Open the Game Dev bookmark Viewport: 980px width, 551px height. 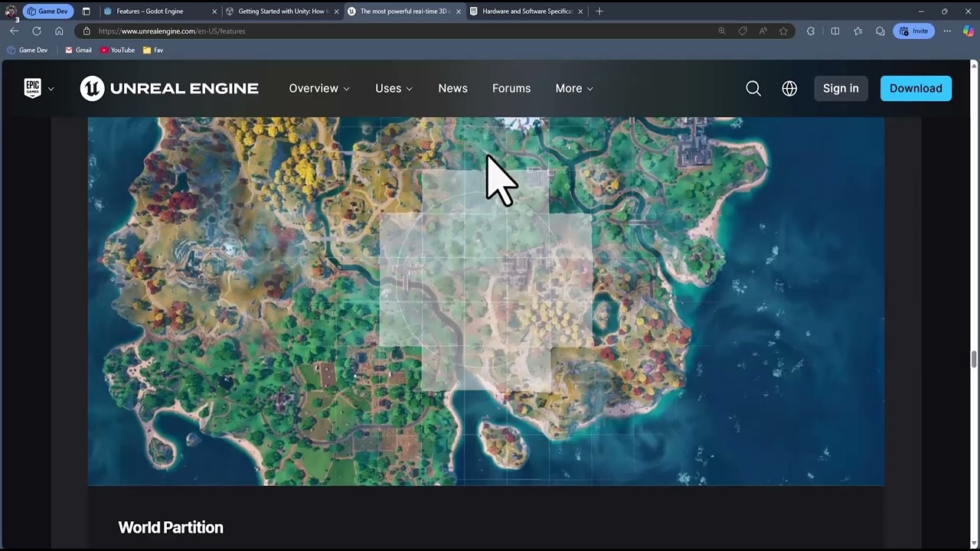pyautogui.click(x=27, y=51)
